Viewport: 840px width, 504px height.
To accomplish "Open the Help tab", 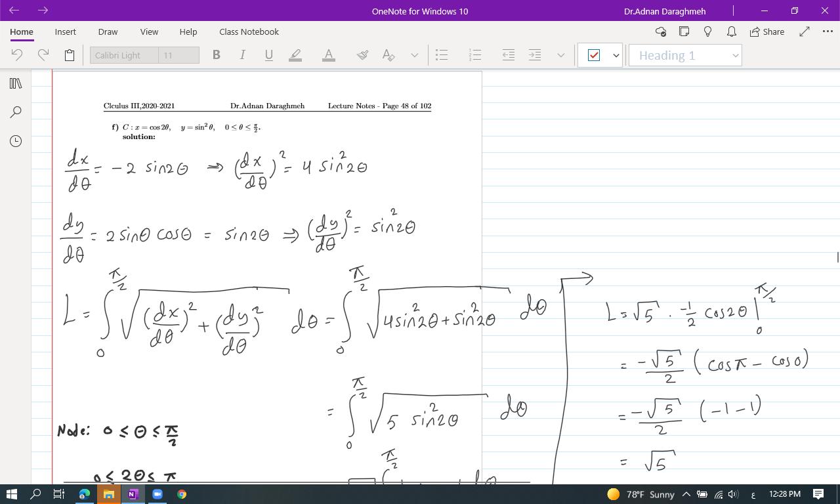I will click(x=188, y=31).
